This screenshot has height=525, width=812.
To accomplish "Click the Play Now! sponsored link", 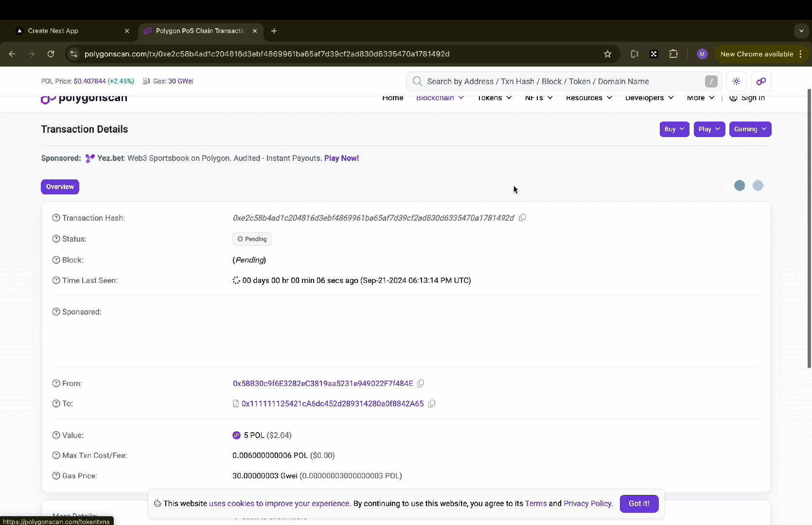I will (341, 158).
